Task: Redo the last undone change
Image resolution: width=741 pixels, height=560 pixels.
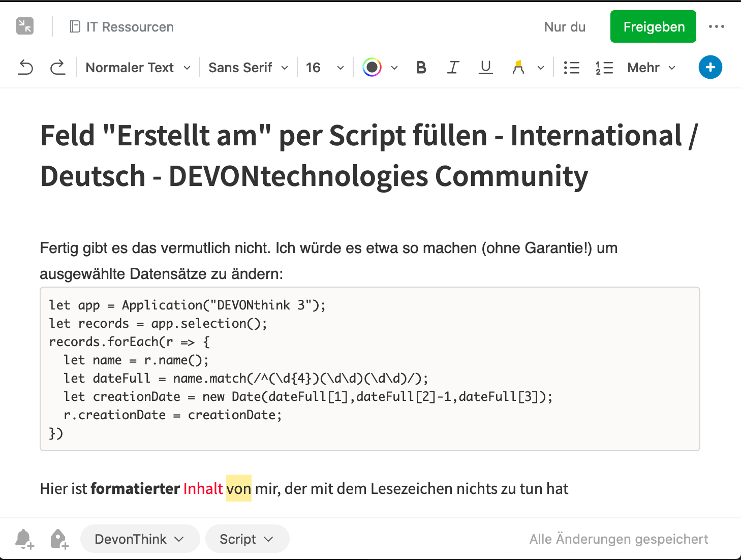Action: [x=58, y=67]
